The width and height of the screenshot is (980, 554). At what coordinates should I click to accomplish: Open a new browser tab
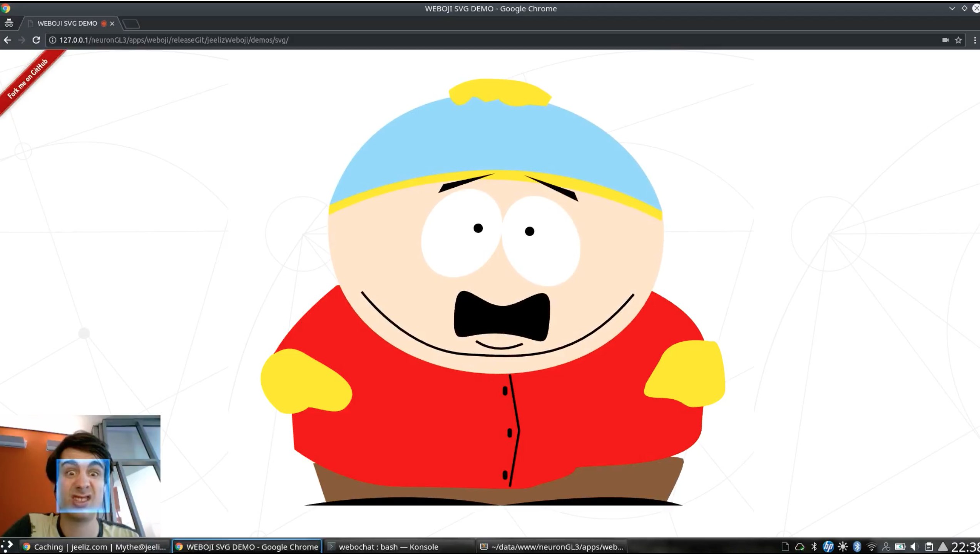coord(131,24)
